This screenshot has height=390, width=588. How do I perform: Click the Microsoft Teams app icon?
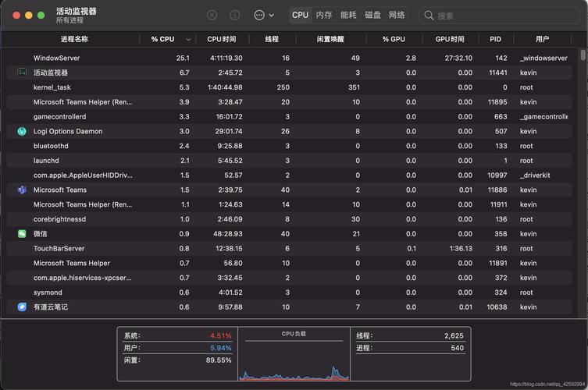[x=22, y=190]
